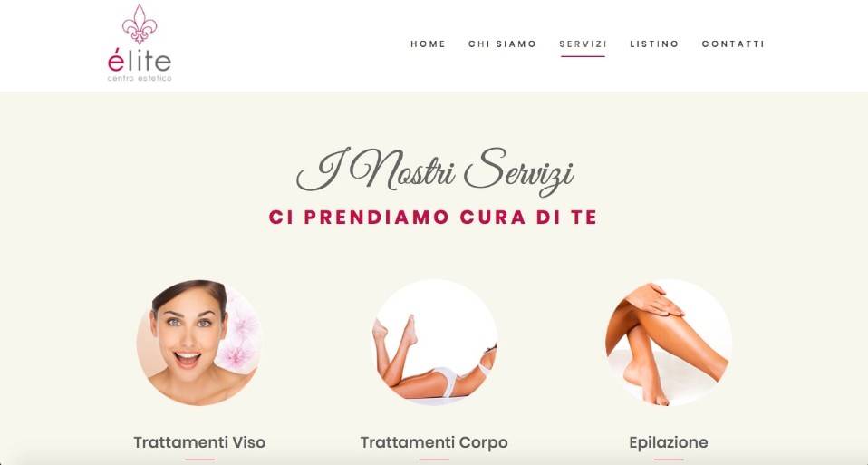Go to the HOME page
This screenshot has height=465, width=868.
coord(428,44)
